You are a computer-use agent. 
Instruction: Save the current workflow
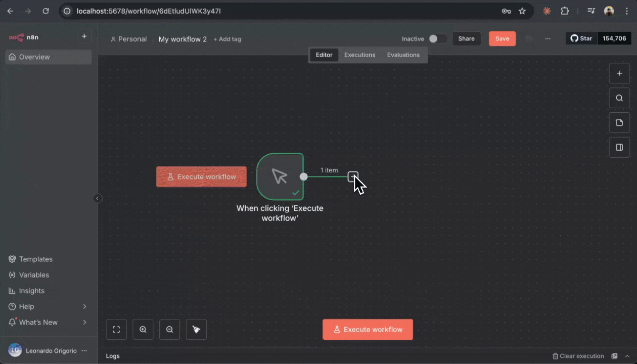(x=502, y=38)
